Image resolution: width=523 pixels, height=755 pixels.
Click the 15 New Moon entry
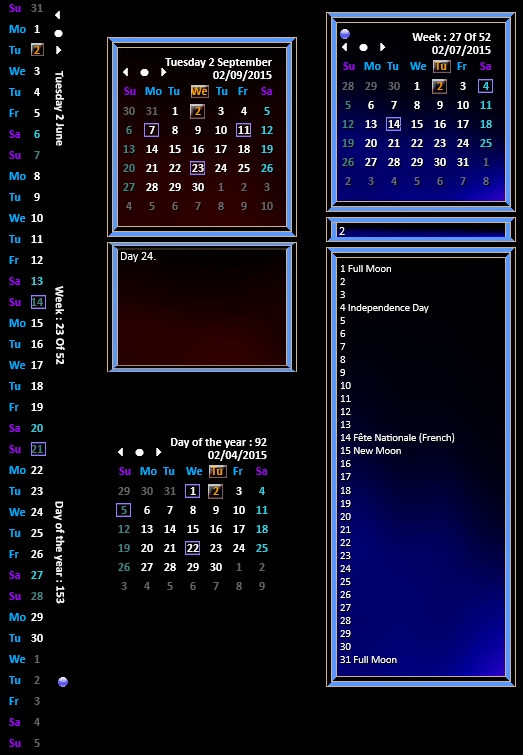[370, 451]
